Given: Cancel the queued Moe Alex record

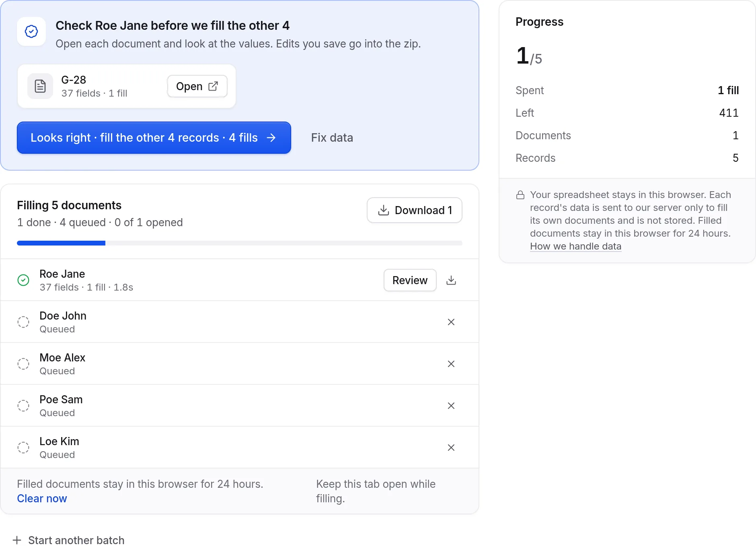Looking at the screenshot, I should (x=451, y=364).
